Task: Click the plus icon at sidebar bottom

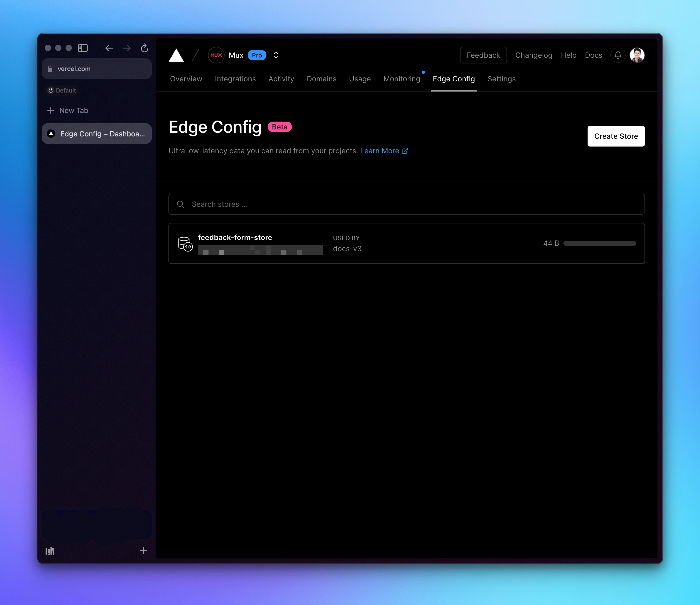Action: (x=143, y=551)
